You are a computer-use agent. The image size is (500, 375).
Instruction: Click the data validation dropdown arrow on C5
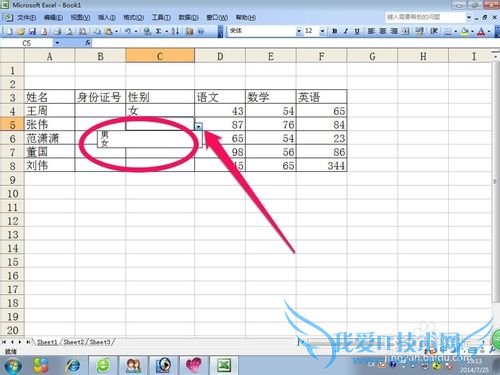click(199, 126)
